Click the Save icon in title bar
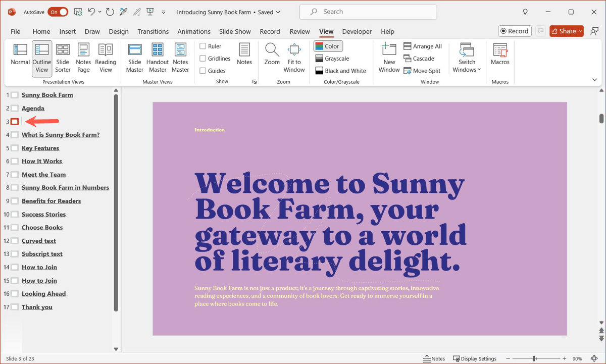The width and height of the screenshot is (606, 364). tap(78, 12)
